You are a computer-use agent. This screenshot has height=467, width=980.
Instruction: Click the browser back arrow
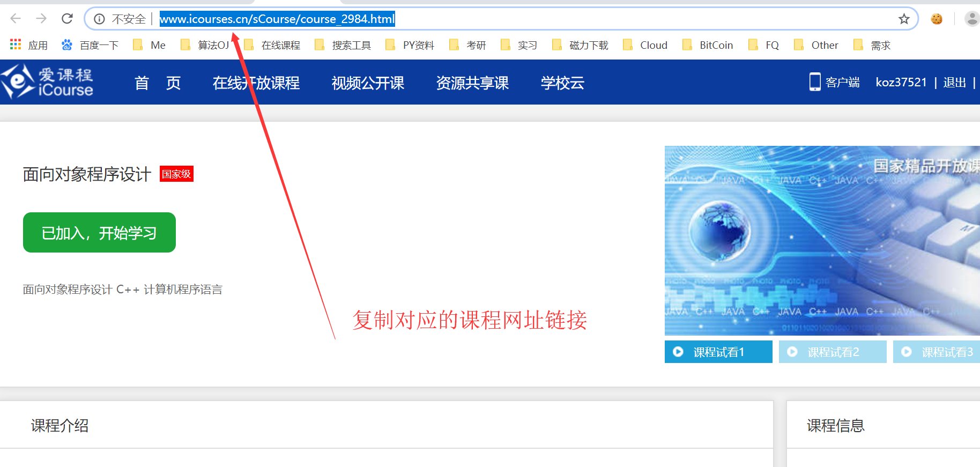(x=16, y=19)
